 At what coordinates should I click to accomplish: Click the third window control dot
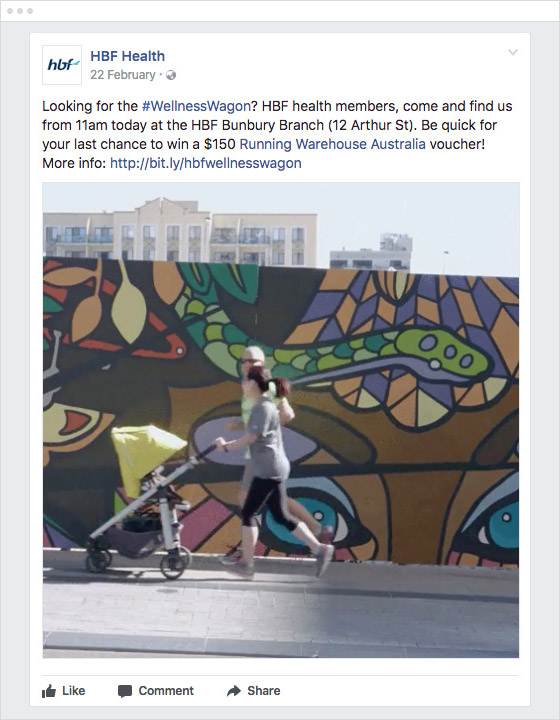pyautogui.click(x=30, y=11)
